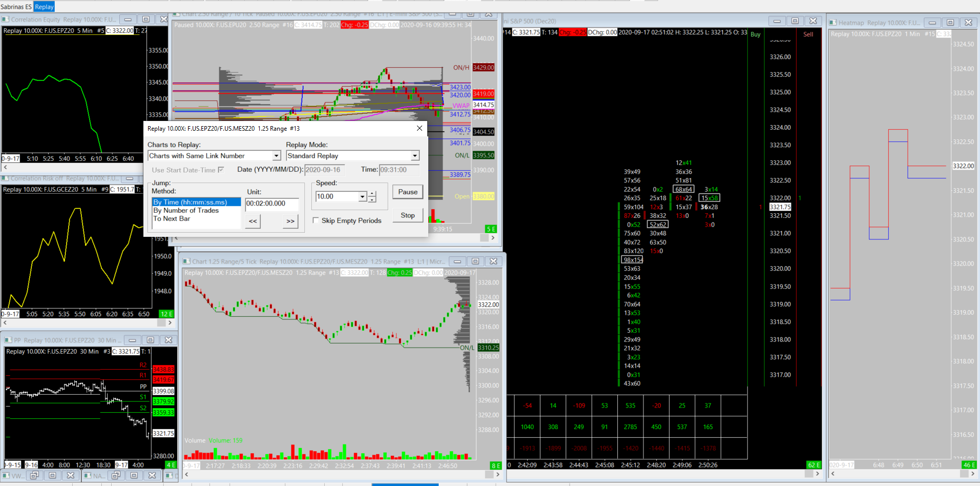Click the replay start Time field
This screenshot has width=980, height=486.
point(400,170)
